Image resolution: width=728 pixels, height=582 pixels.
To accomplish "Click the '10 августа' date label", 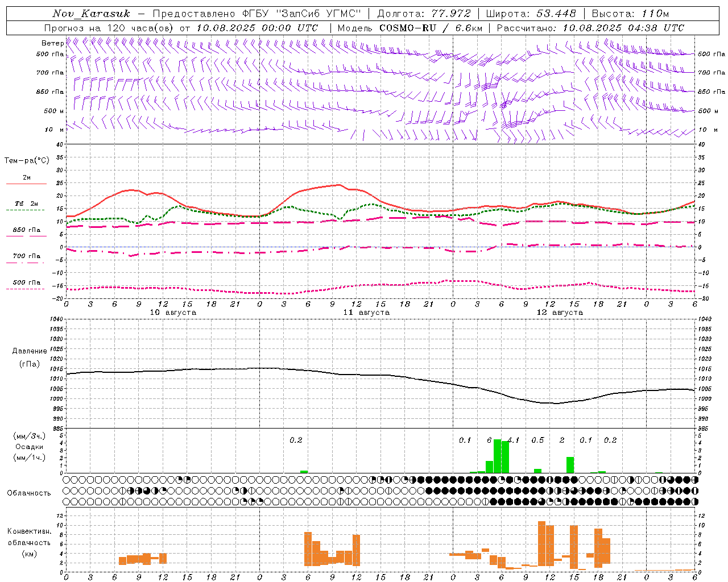I will click(x=173, y=313).
